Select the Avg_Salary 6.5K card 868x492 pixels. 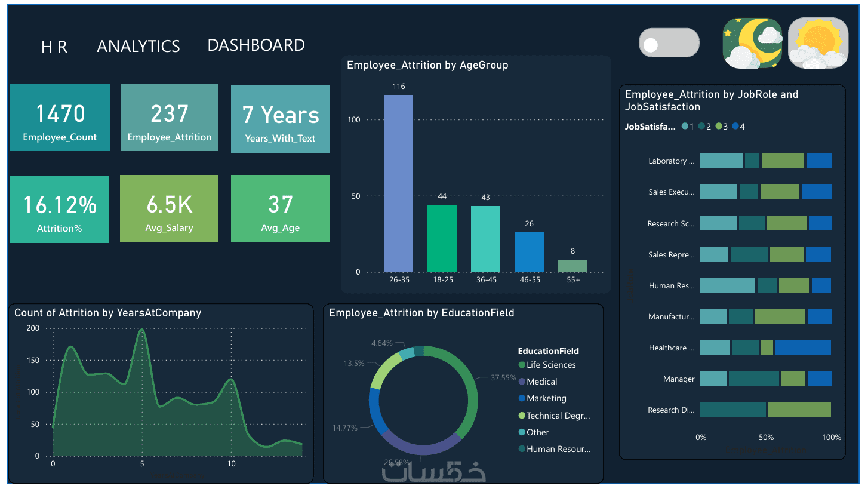pyautogui.click(x=170, y=208)
